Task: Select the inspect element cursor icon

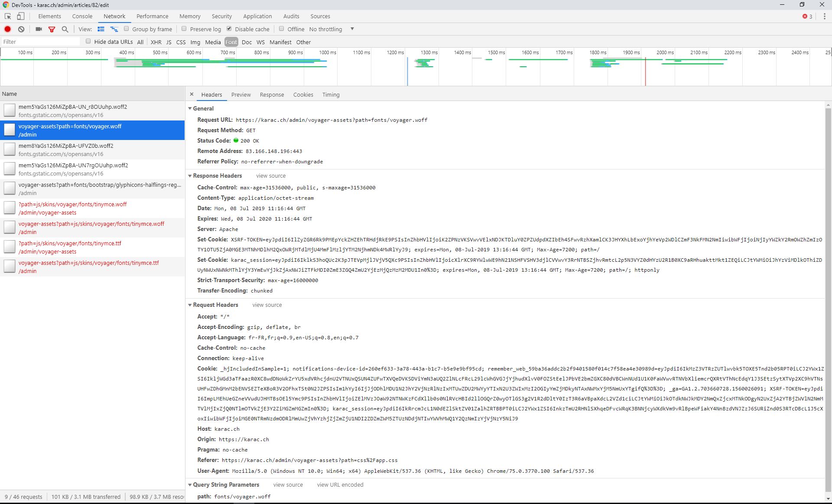Action: coord(7,16)
